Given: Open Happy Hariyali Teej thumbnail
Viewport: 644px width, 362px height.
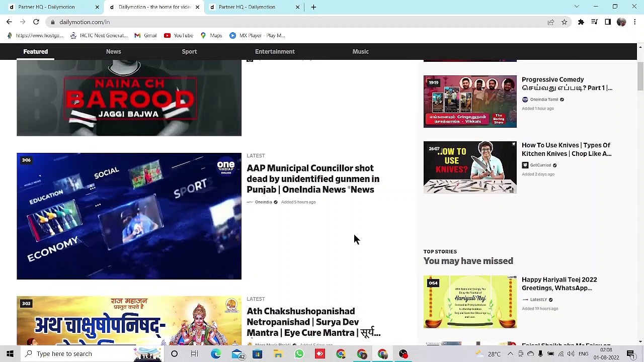Looking at the screenshot, I should click(x=470, y=302).
